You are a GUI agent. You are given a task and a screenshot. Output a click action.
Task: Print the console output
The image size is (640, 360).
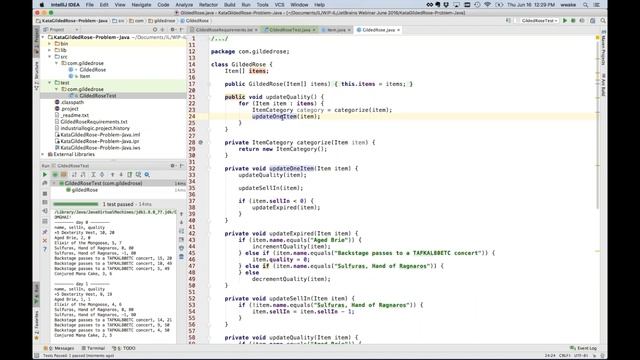[182, 248]
